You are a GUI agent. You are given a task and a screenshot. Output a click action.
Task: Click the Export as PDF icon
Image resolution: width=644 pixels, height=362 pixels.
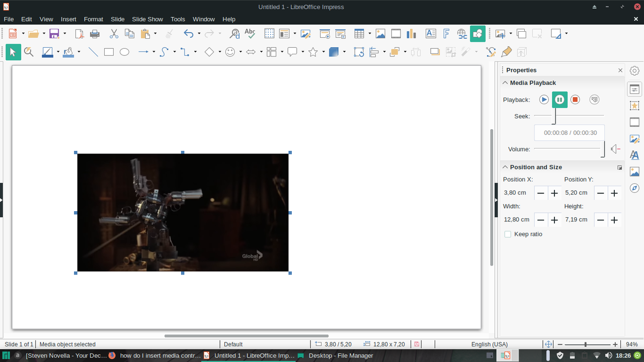(x=79, y=34)
